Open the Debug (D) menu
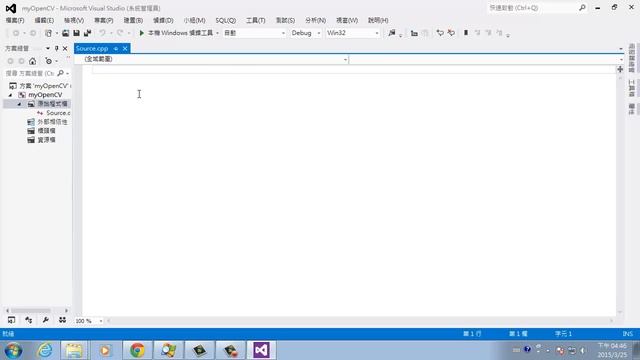 tap(163, 20)
